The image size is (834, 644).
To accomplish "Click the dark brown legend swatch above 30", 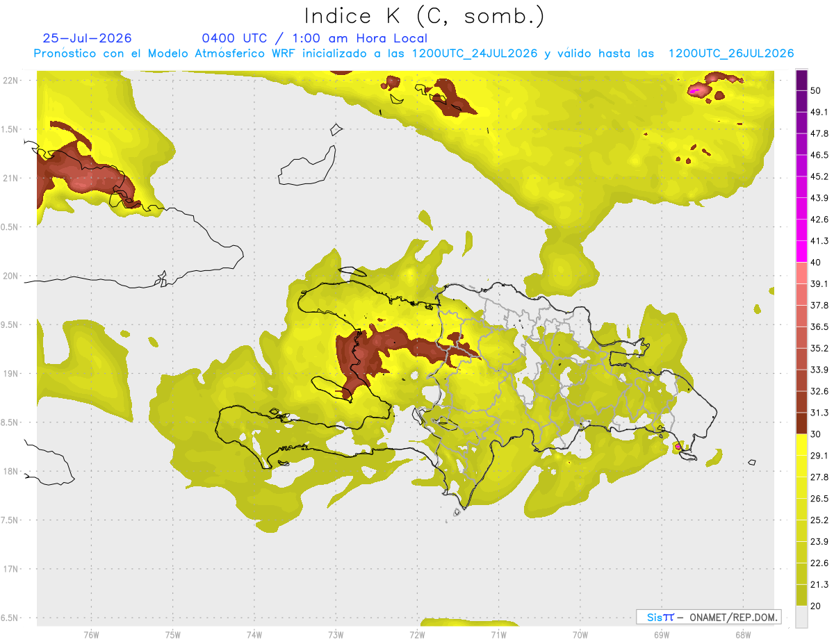I will pyautogui.click(x=801, y=423).
